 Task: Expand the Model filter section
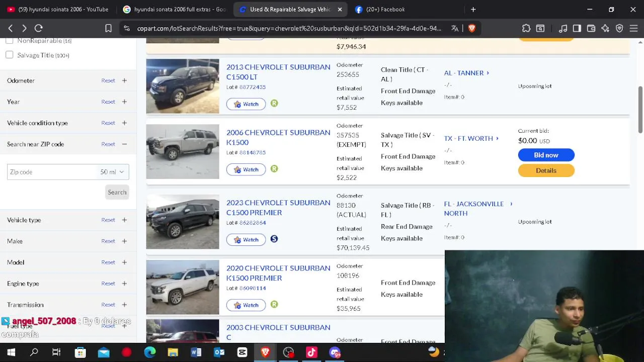tap(124, 262)
